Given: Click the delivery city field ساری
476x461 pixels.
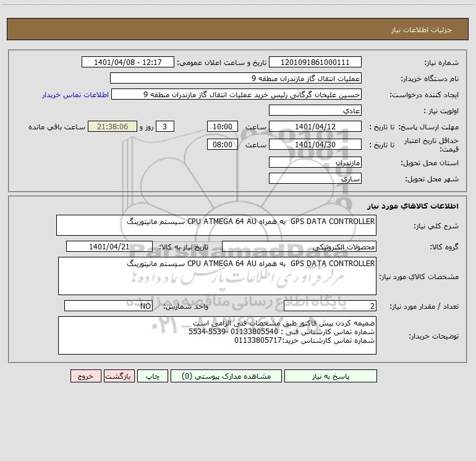Looking at the screenshot, I should pos(315,178).
